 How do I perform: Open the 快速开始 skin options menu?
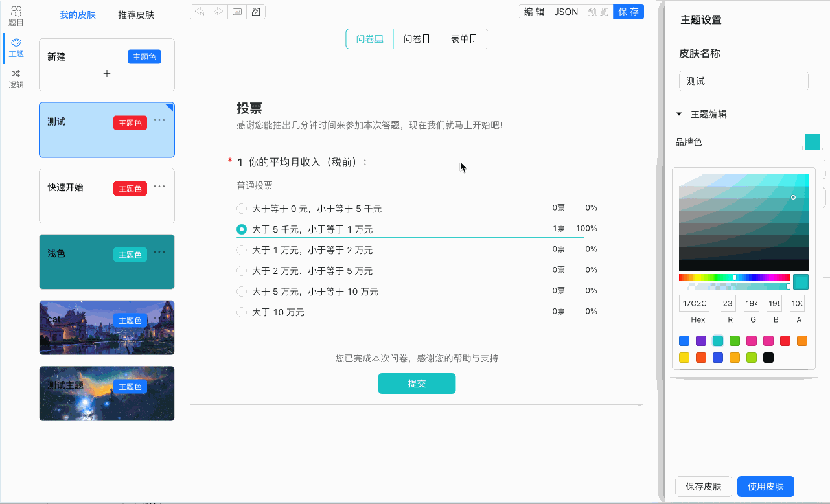(159, 186)
